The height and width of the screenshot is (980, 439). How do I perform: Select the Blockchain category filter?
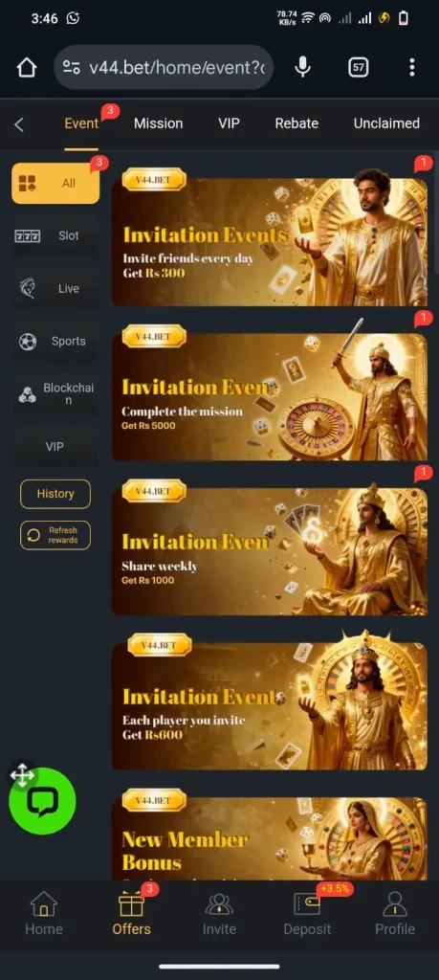click(x=55, y=393)
